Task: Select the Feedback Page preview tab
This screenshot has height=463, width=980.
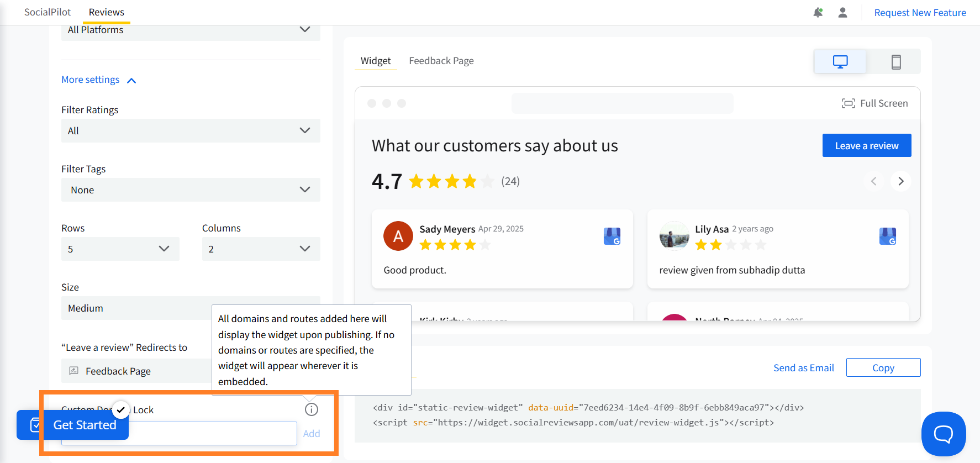Action: [441, 61]
